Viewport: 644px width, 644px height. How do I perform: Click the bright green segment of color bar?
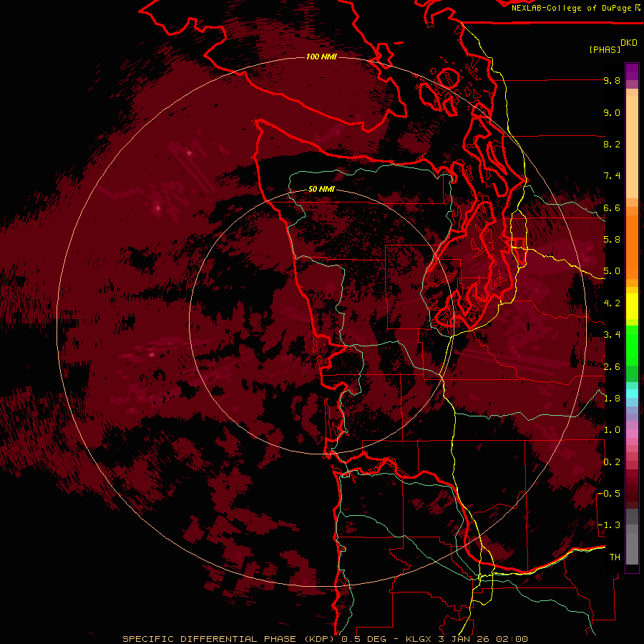point(632,345)
